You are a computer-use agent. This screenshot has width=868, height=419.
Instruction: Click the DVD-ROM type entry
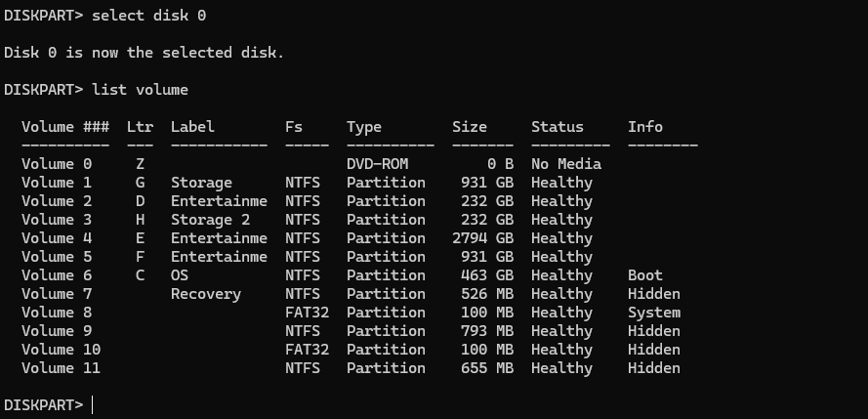377,164
